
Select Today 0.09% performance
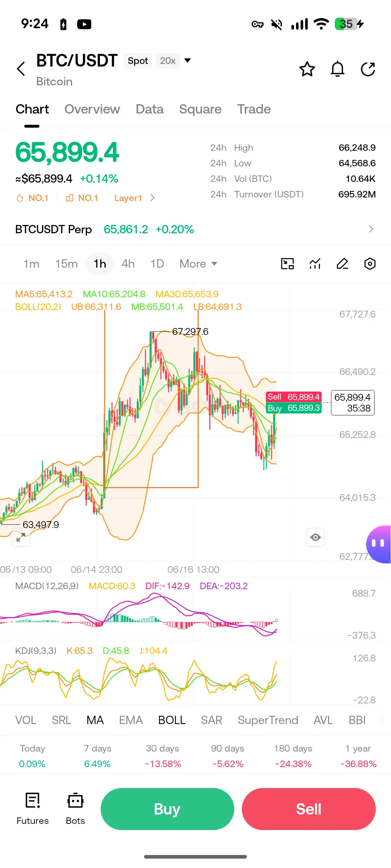click(32, 756)
